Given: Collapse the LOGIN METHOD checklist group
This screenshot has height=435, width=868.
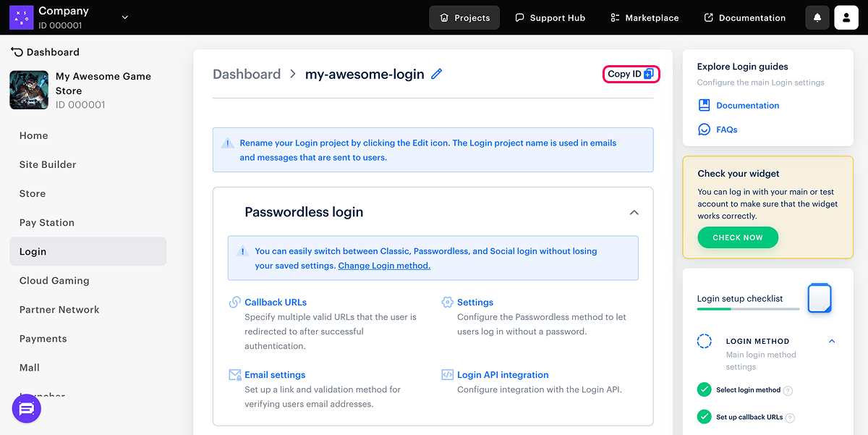Looking at the screenshot, I should click(832, 341).
